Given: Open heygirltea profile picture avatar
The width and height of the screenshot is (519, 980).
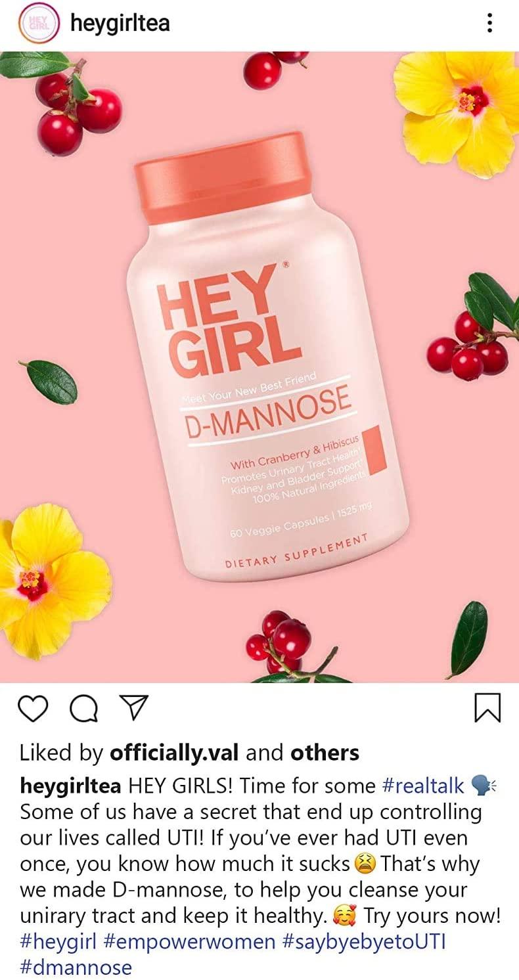Looking at the screenshot, I should pyautogui.click(x=39, y=24).
